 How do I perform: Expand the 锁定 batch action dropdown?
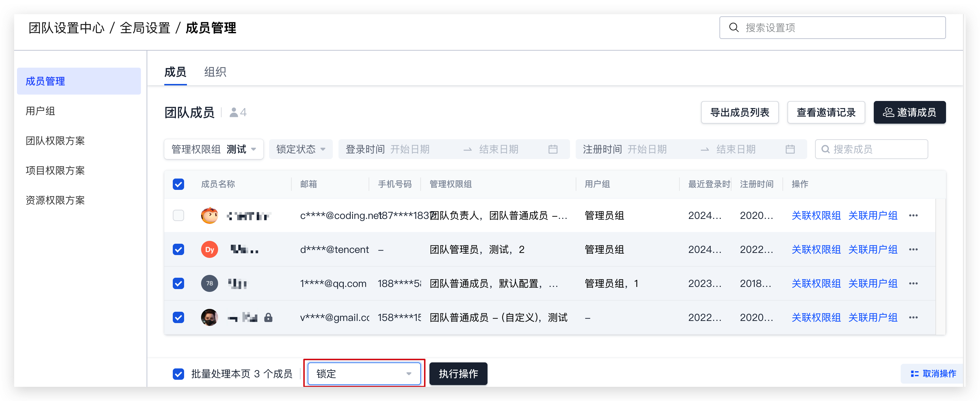(364, 374)
